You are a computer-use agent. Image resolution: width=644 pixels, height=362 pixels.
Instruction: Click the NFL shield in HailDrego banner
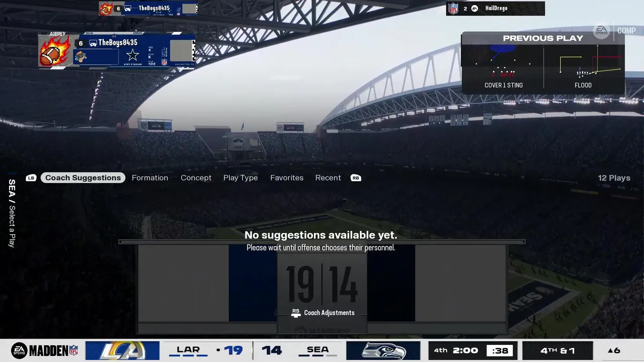(453, 9)
